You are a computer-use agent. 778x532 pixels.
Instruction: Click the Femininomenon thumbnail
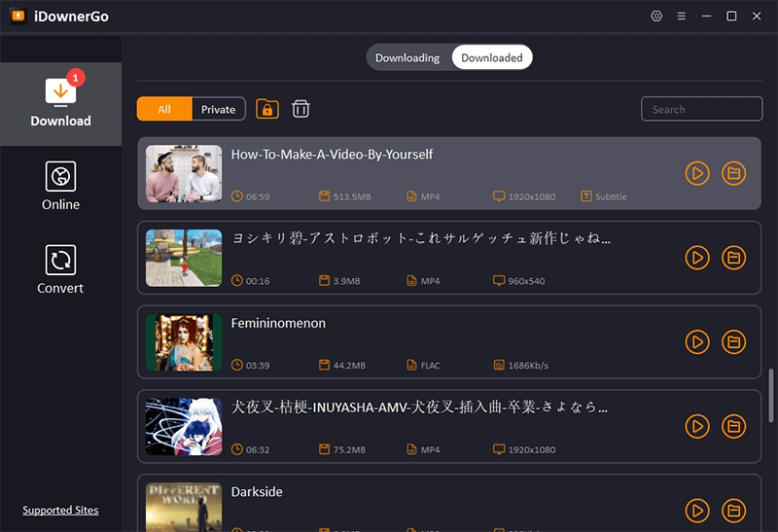(184, 342)
